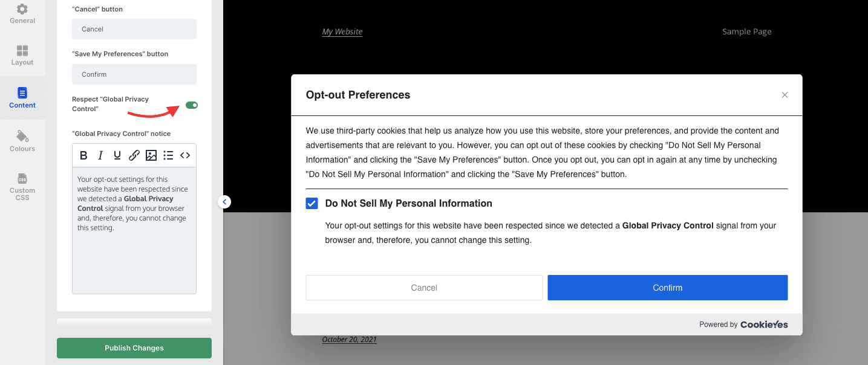Click Confirm in Opt-out Preferences dialog
This screenshot has height=365, width=868.
tap(668, 288)
